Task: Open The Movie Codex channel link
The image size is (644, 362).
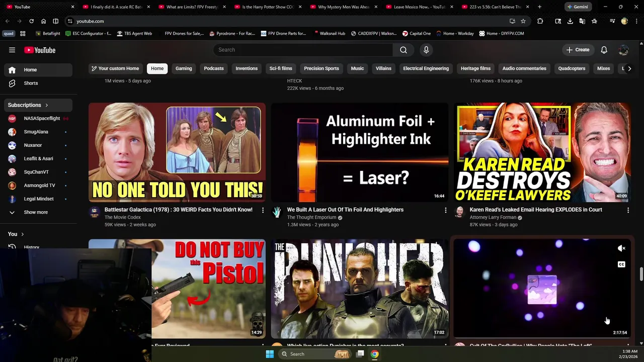Action: point(123,217)
